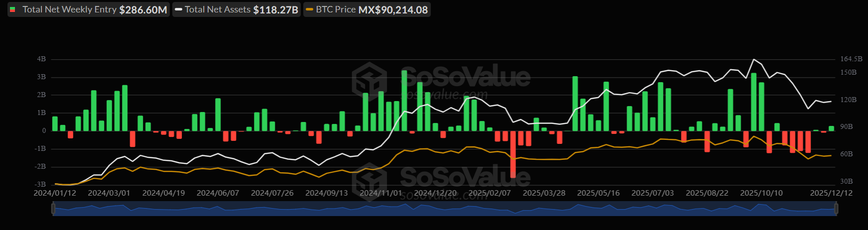Click the 164.5B label on the right axis

point(851,59)
